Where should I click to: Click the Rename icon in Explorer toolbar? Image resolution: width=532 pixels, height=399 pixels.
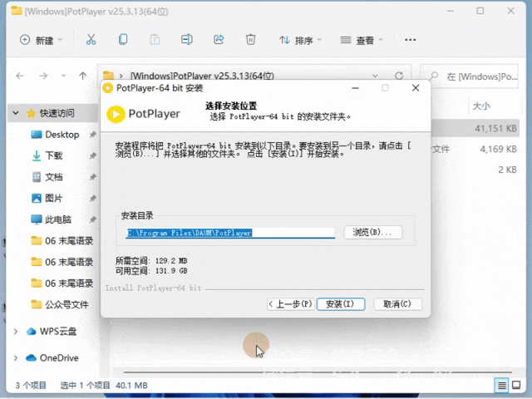click(x=186, y=40)
